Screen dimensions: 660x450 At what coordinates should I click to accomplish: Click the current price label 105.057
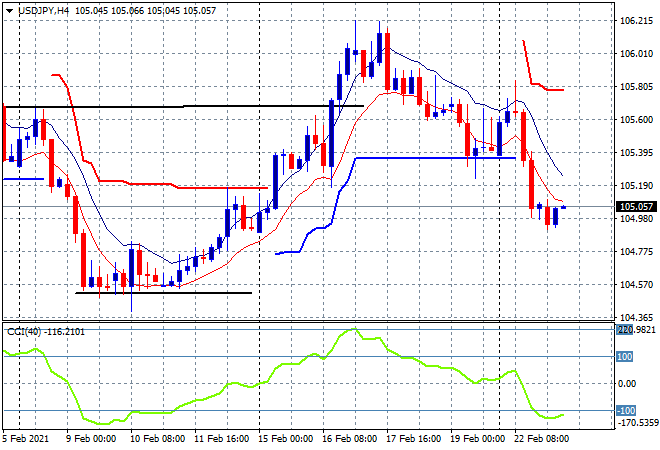tap(636, 207)
